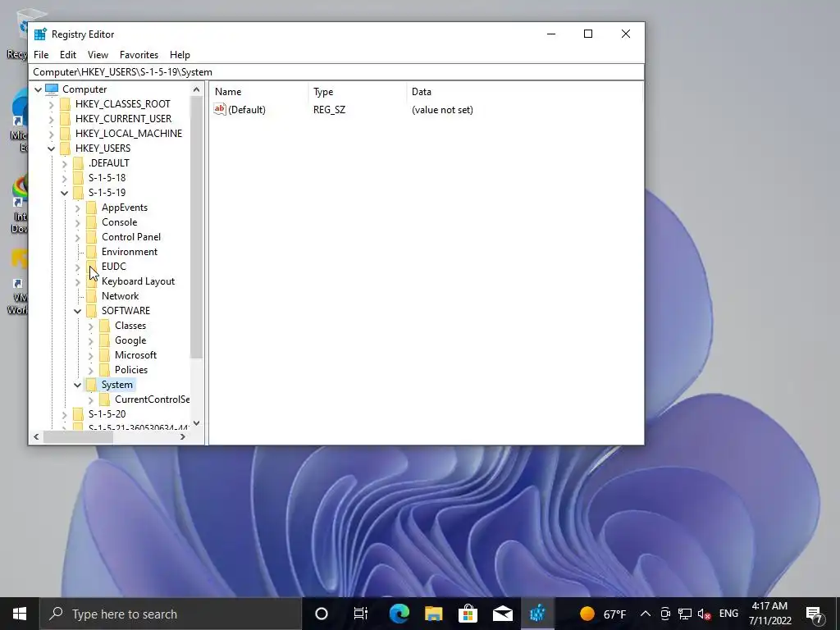
Task: Select the Computer icon in tree
Action: 52,89
